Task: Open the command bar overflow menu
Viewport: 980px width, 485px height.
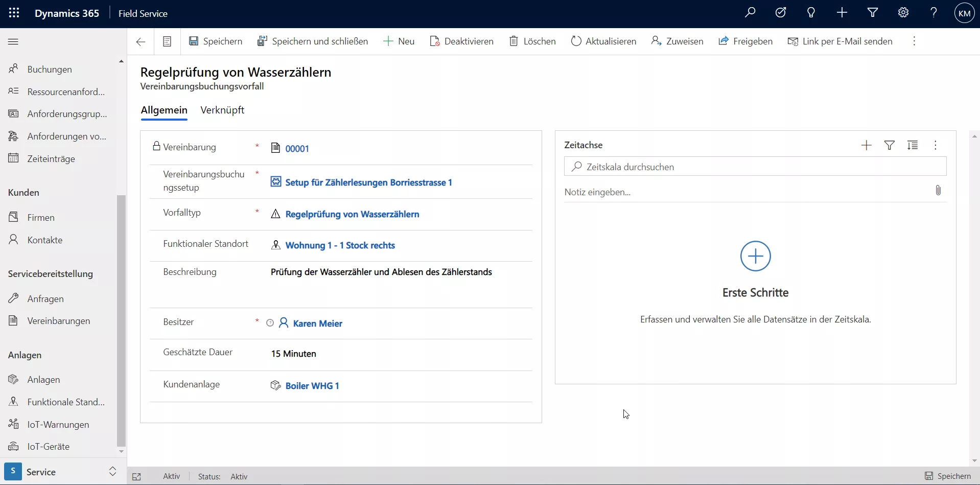Action: [x=914, y=41]
